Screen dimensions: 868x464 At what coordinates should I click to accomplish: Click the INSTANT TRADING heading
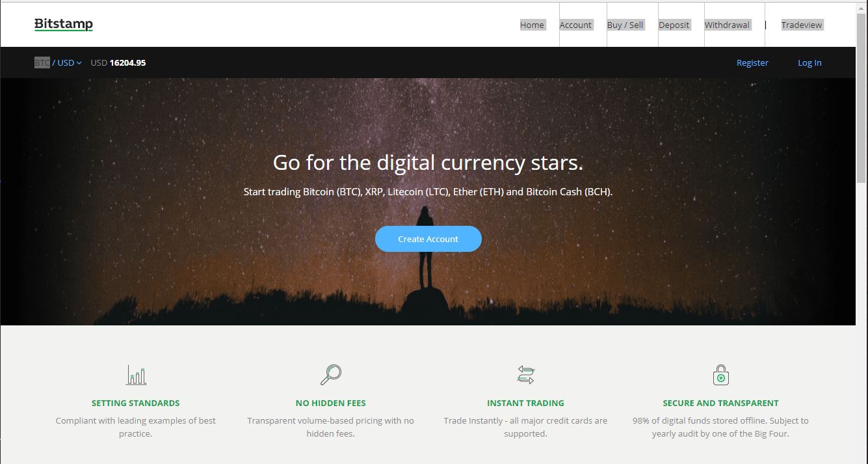click(525, 403)
